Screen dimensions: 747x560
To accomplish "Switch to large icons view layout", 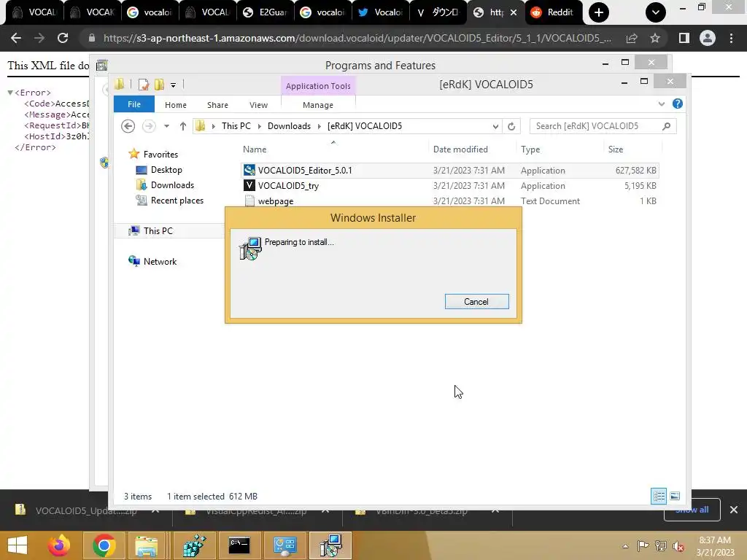I will (675, 496).
